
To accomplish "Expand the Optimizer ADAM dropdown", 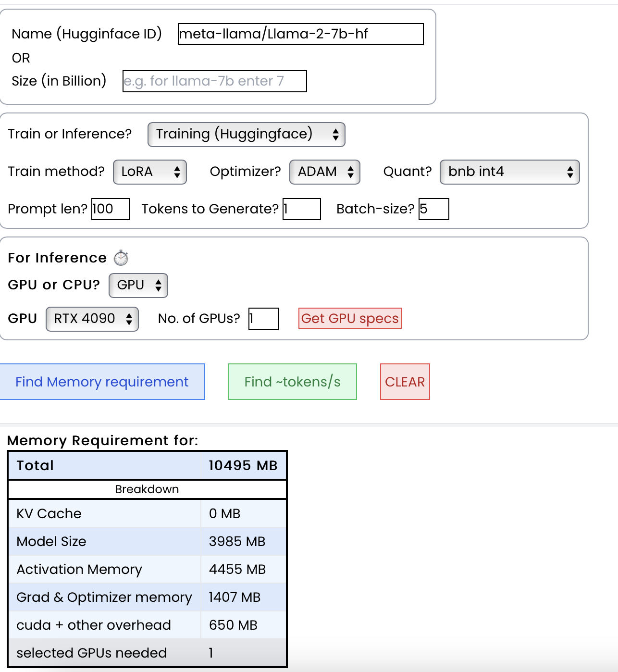I will point(324,172).
